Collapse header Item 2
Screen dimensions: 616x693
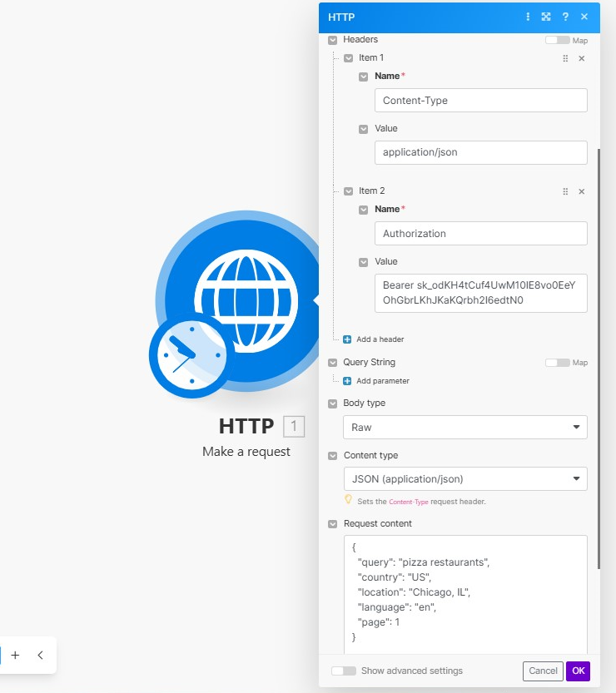(349, 191)
